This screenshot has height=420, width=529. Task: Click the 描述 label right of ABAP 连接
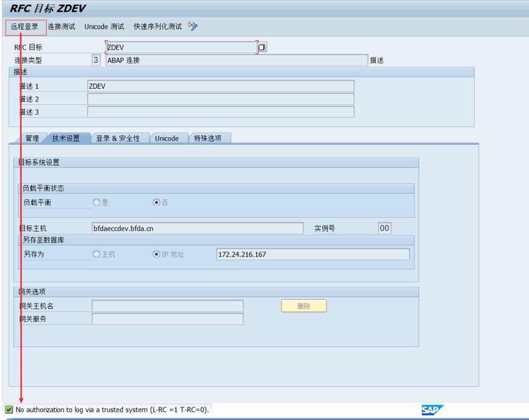(377, 60)
